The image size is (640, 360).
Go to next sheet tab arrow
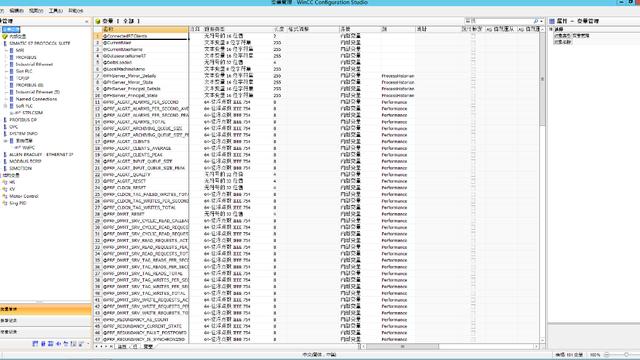106,347
